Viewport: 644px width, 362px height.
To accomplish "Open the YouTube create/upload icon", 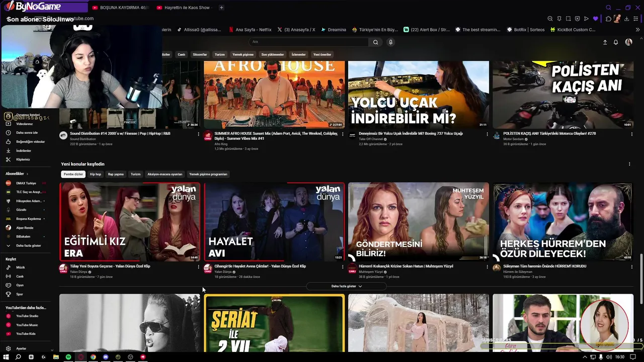I will pos(605,42).
